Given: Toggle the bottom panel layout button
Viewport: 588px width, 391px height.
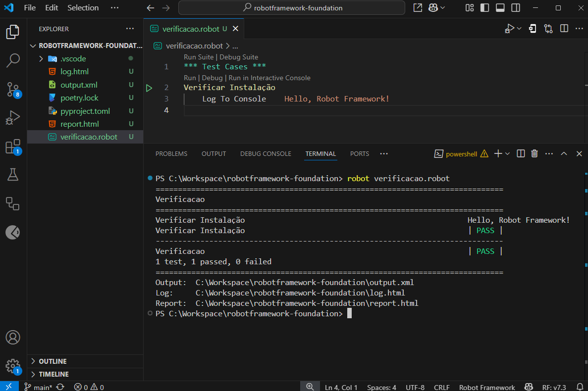Looking at the screenshot, I should pyautogui.click(x=500, y=8).
